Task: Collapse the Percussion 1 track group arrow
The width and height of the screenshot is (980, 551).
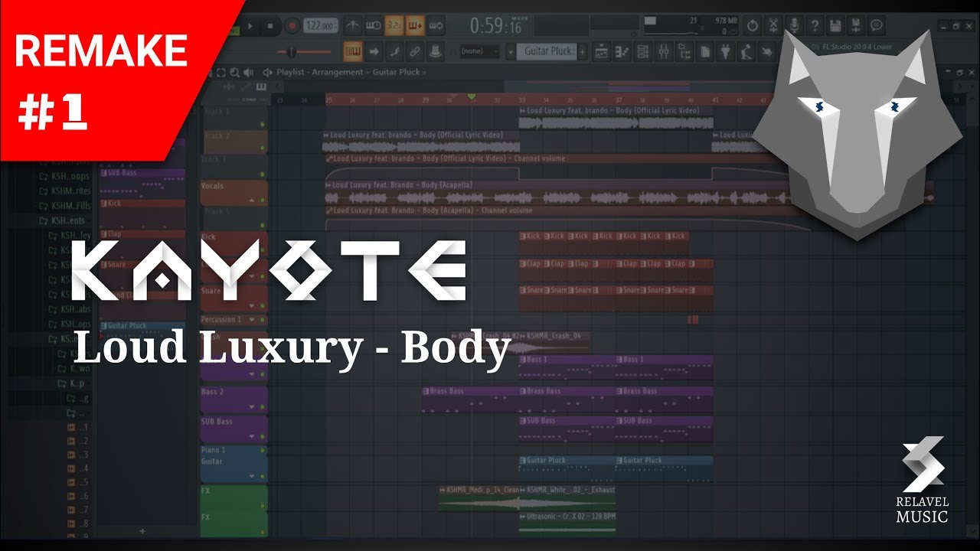Action: click(x=251, y=320)
